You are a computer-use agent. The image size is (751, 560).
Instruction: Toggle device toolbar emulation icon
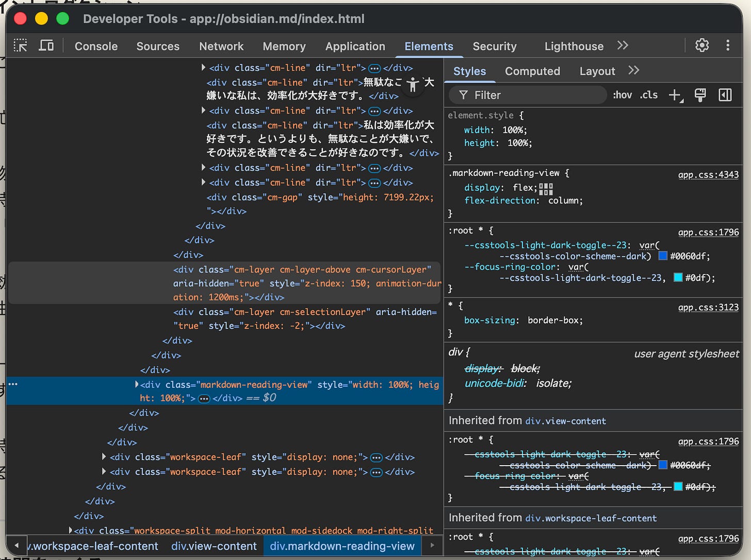(x=46, y=46)
